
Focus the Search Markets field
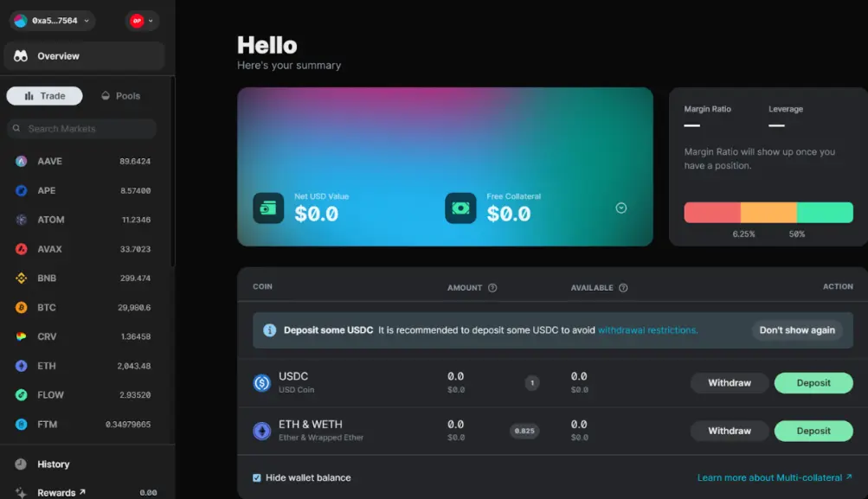pyautogui.click(x=82, y=128)
